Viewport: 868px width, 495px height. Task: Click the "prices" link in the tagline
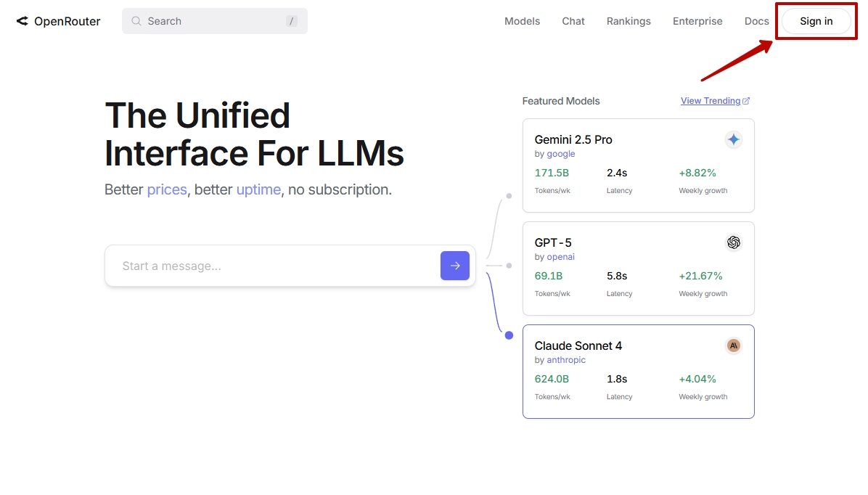click(167, 189)
